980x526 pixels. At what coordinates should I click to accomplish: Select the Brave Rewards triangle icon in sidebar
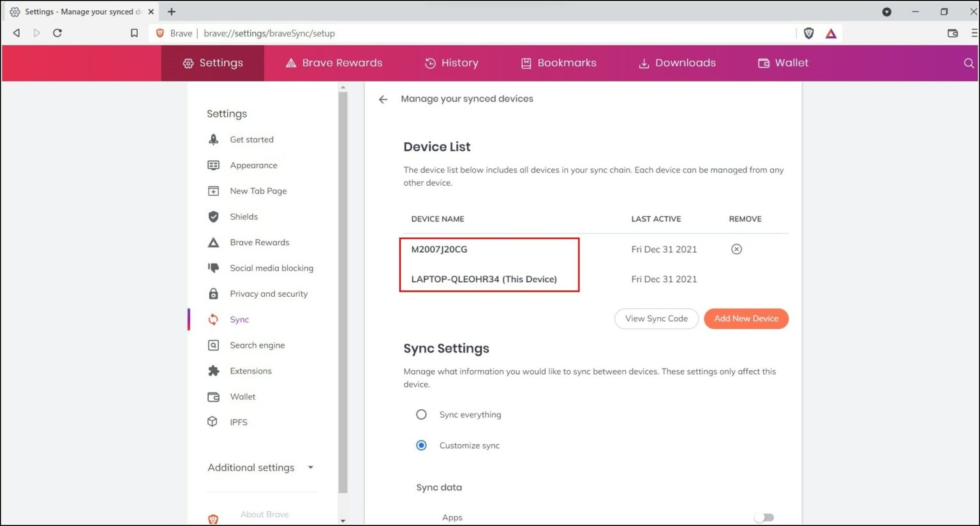click(x=213, y=242)
